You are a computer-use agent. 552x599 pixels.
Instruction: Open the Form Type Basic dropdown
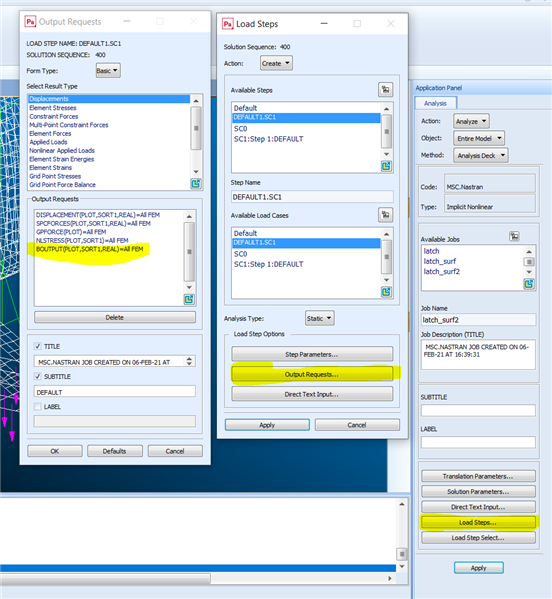pyautogui.click(x=108, y=70)
